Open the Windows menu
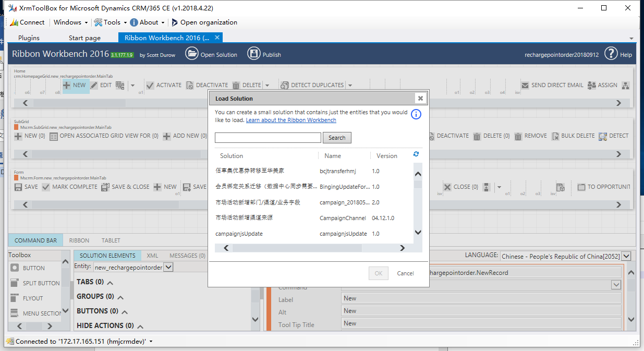Viewport: 644px width, 351px height. pyautogui.click(x=71, y=22)
